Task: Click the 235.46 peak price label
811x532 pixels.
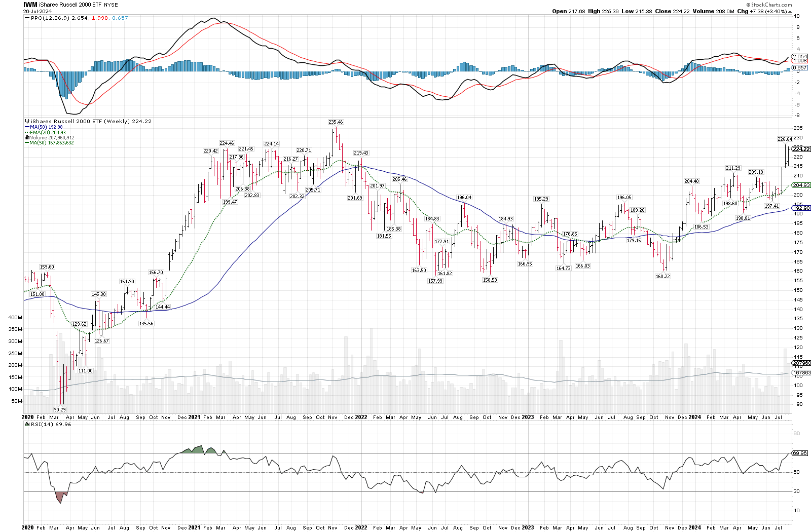Action: pos(336,122)
